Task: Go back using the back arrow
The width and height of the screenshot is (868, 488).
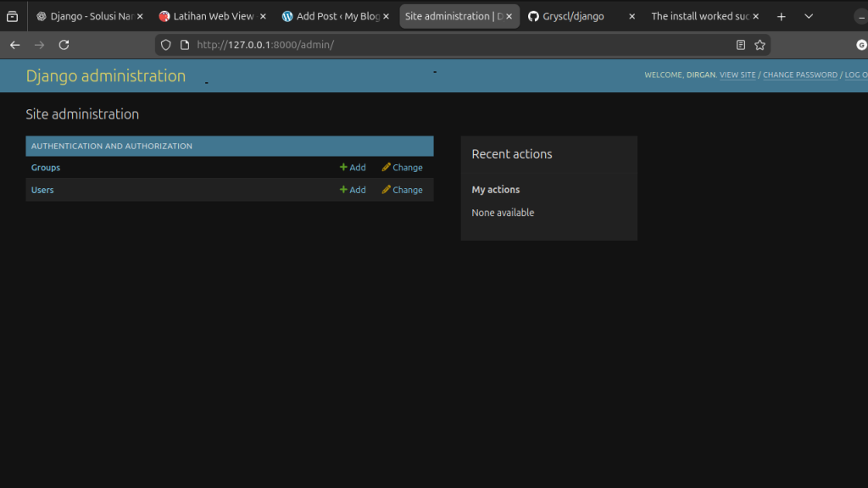Action: point(14,45)
